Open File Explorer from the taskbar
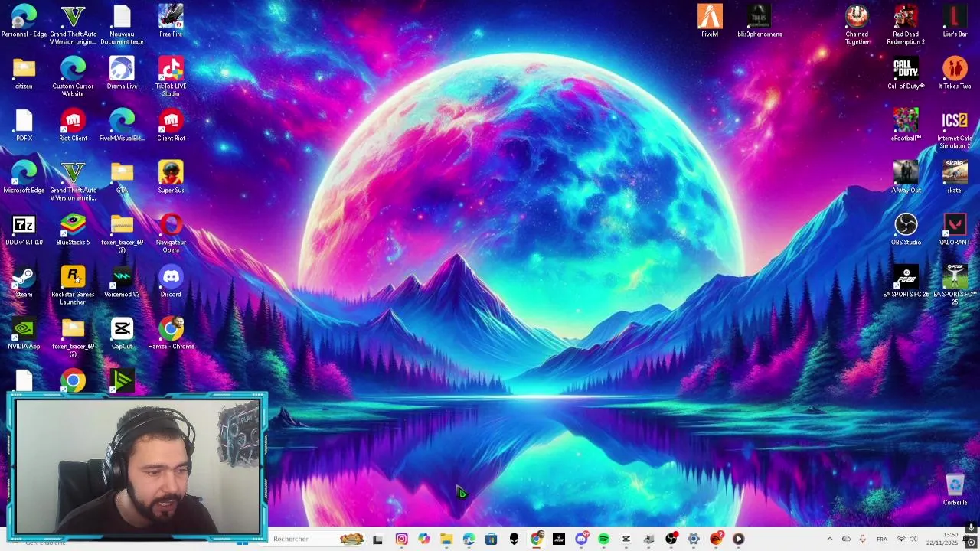 tap(446, 540)
